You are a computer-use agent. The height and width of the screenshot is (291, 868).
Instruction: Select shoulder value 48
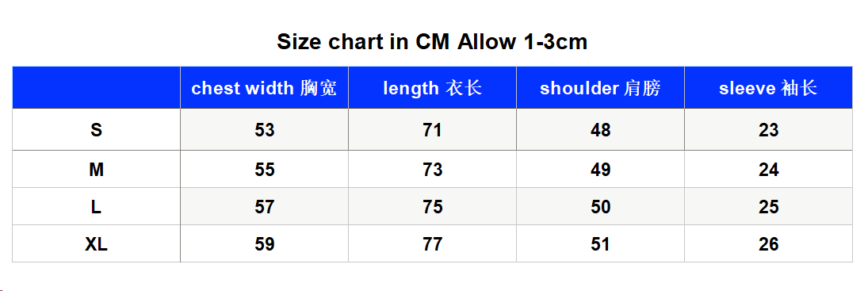600,129
